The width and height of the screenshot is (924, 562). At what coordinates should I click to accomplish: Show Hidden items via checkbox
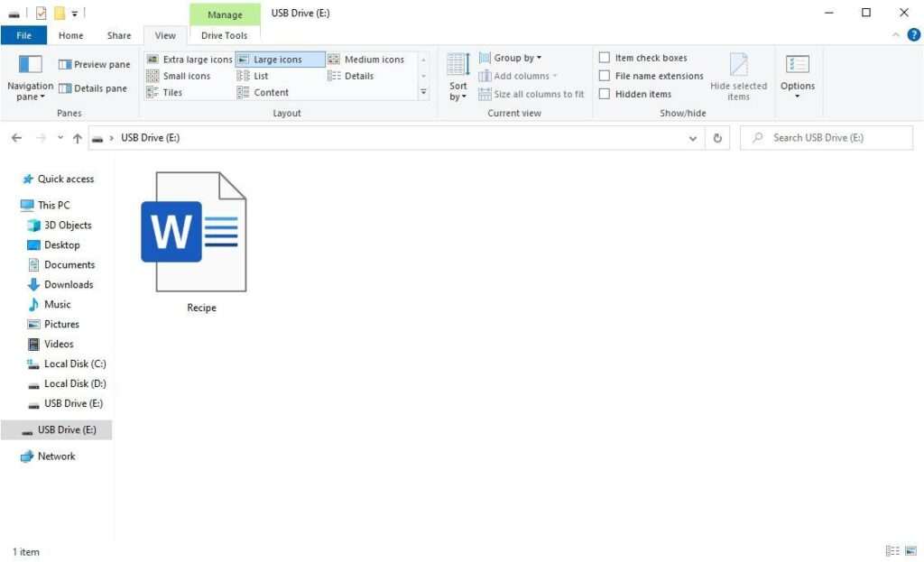[x=604, y=94]
